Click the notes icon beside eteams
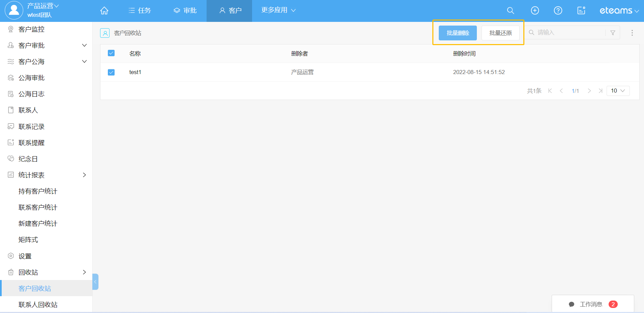644x313 pixels. pyautogui.click(x=581, y=11)
